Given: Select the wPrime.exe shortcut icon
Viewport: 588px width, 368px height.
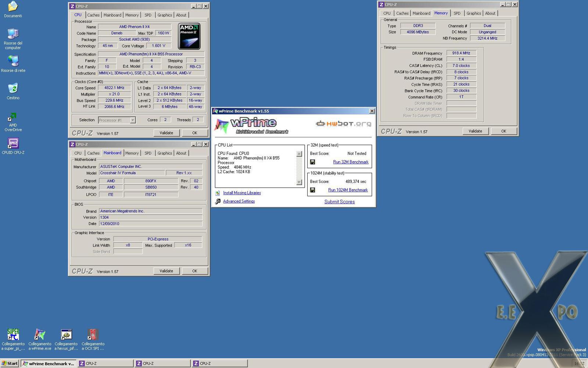Looking at the screenshot, I should (x=40, y=335).
